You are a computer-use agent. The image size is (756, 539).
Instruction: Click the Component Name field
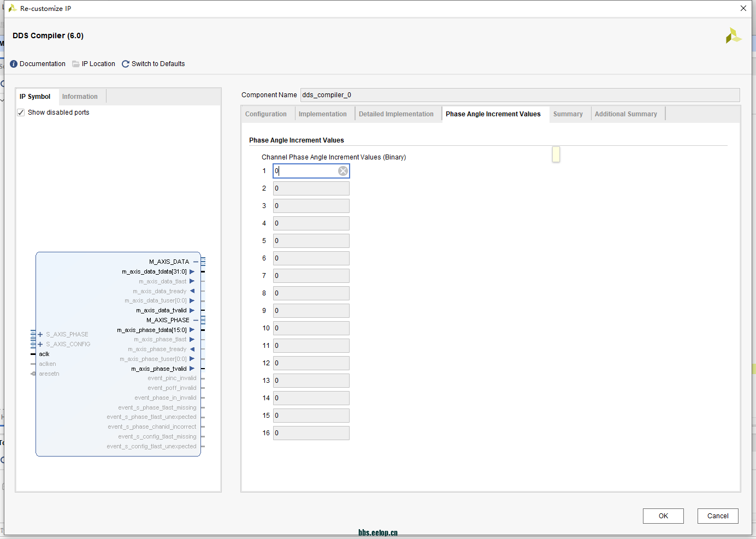(x=520, y=95)
